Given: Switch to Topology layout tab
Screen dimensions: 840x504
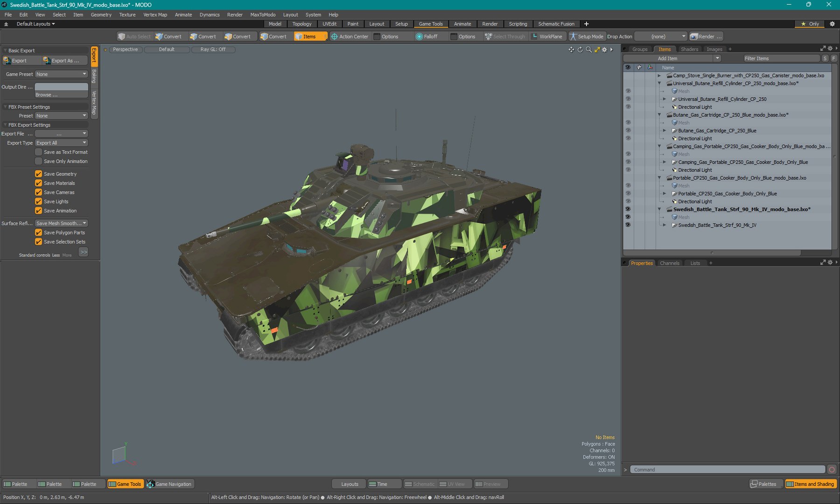Looking at the screenshot, I should pos(302,24).
